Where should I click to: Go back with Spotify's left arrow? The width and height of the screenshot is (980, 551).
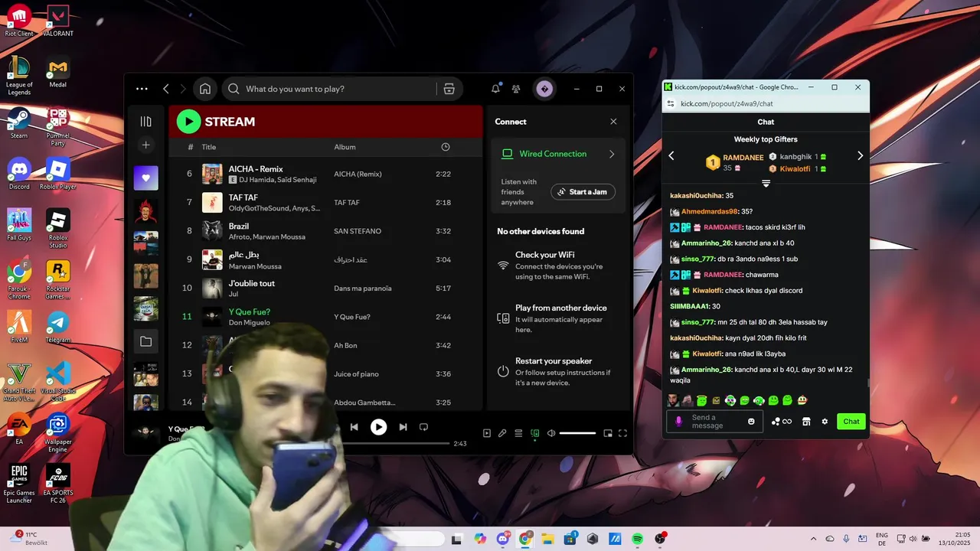coord(166,89)
